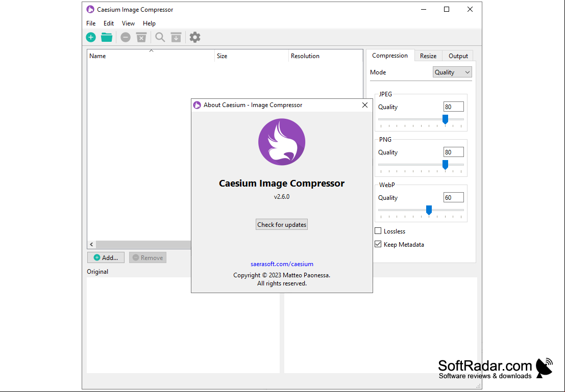Sort the file list by Name column
The image size is (565, 392).
coord(151,56)
